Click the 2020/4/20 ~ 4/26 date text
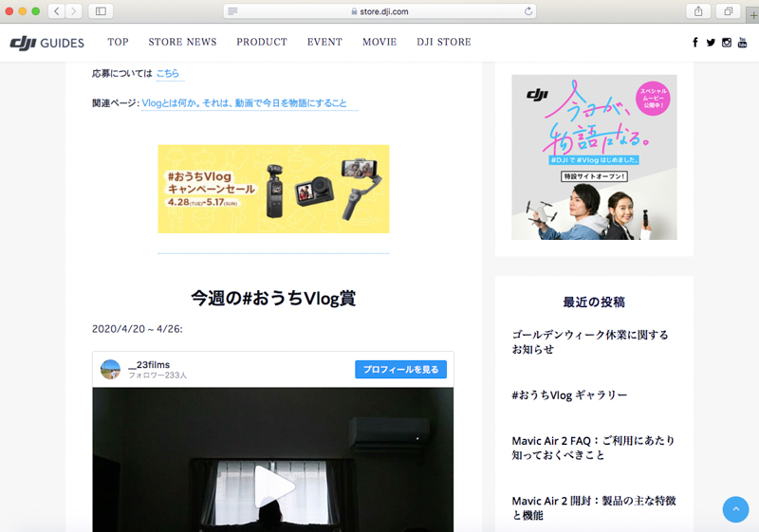The height and width of the screenshot is (532, 759). (x=138, y=329)
